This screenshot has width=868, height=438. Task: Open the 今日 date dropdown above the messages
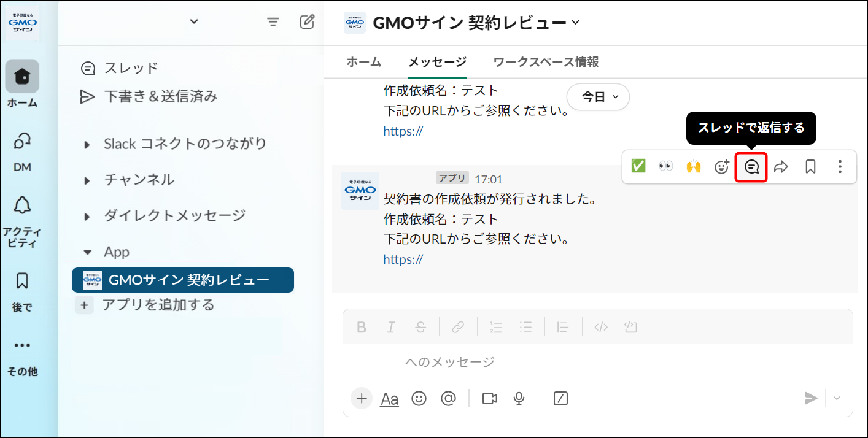click(x=597, y=96)
